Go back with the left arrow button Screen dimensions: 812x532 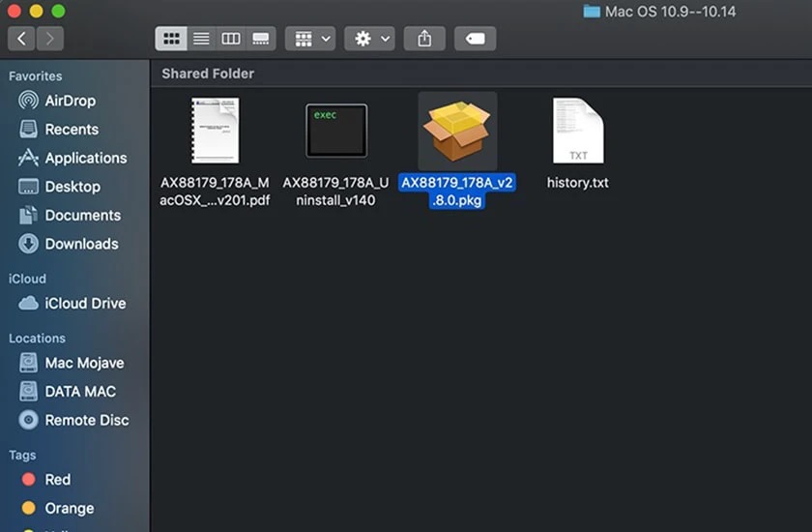(22, 39)
